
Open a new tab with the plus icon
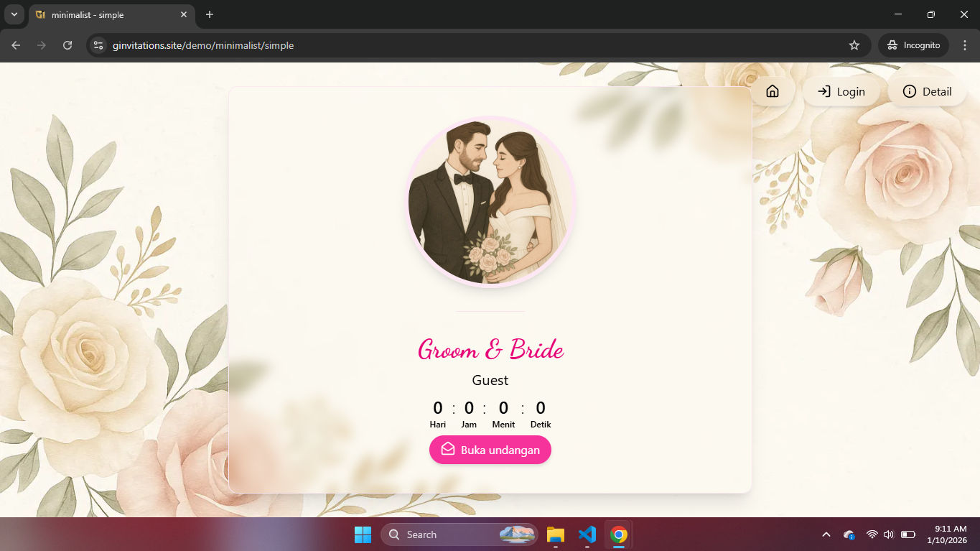[x=209, y=14]
